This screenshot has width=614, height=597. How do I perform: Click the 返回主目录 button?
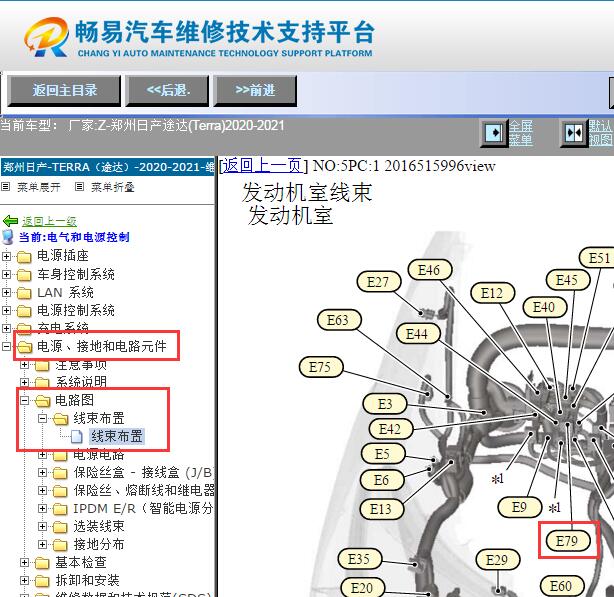click(64, 91)
